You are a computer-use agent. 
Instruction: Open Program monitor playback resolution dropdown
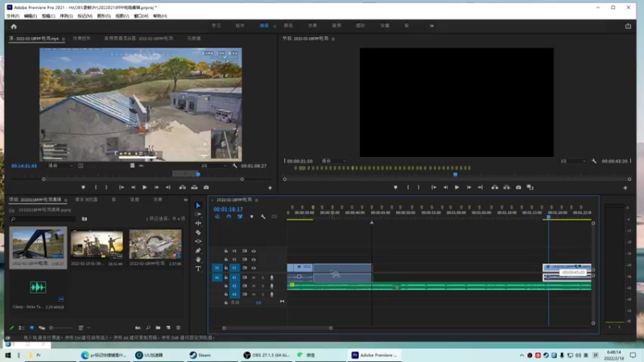click(x=573, y=162)
